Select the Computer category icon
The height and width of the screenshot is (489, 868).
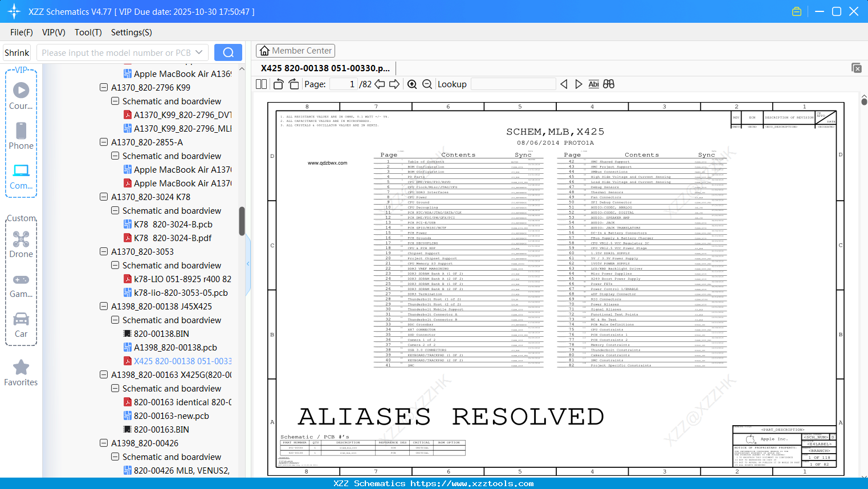point(21,176)
